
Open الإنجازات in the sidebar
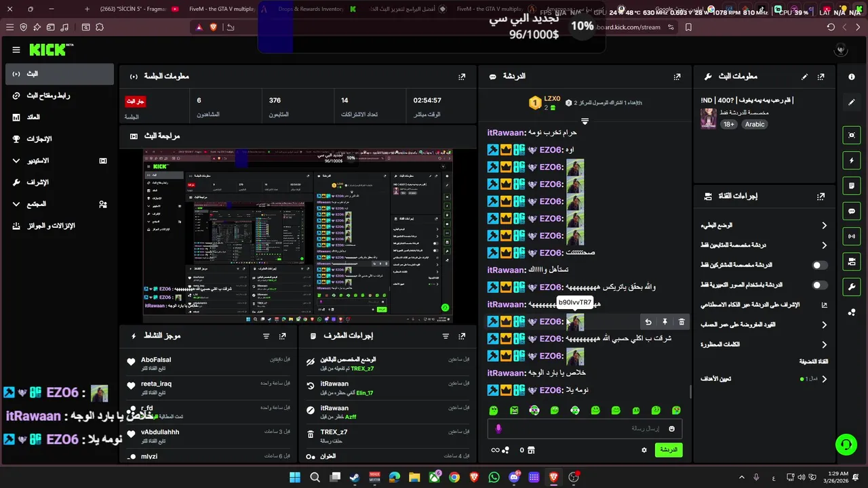pos(60,139)
